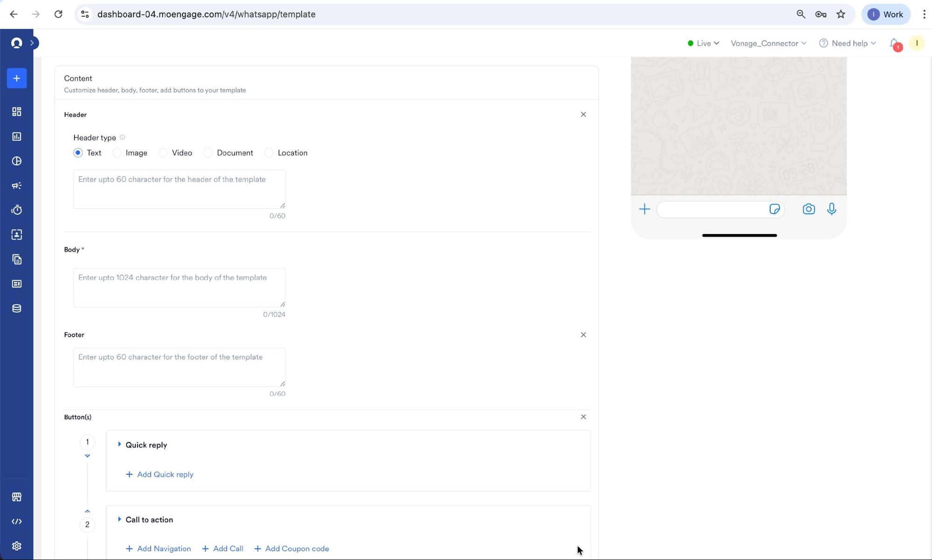Screen dimensions: 932x560
Task: Open the Need help dropdown
Action: (x=848, y=43)
